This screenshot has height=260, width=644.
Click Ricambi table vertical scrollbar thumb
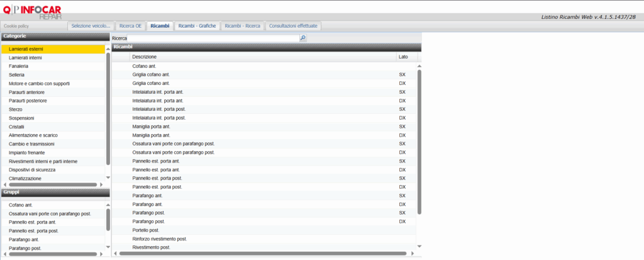coord(419,142)
